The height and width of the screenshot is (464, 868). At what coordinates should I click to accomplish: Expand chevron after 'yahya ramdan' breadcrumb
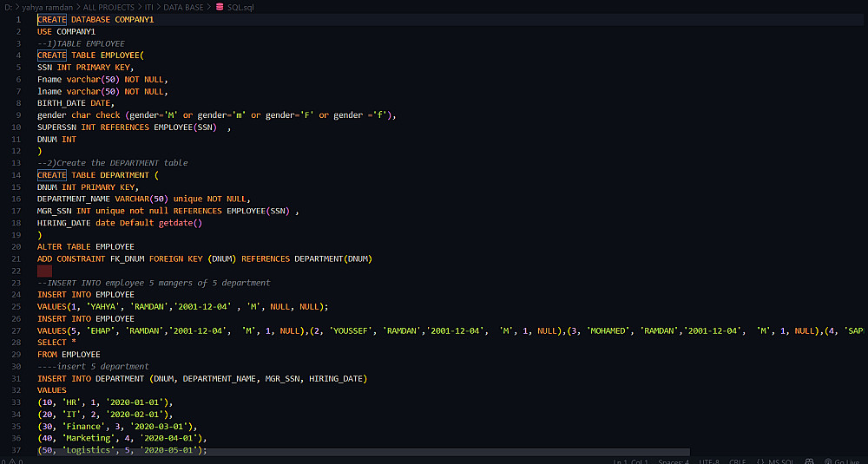(78, 7)
